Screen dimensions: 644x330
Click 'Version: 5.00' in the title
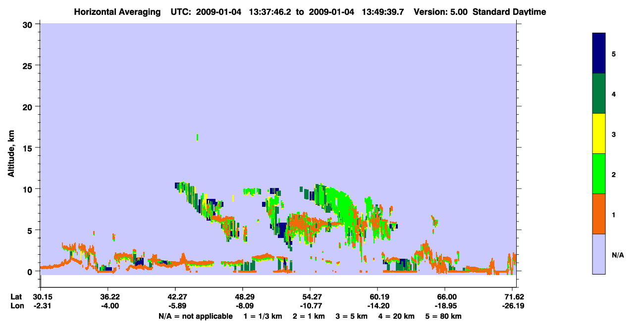tap(441, 12)
